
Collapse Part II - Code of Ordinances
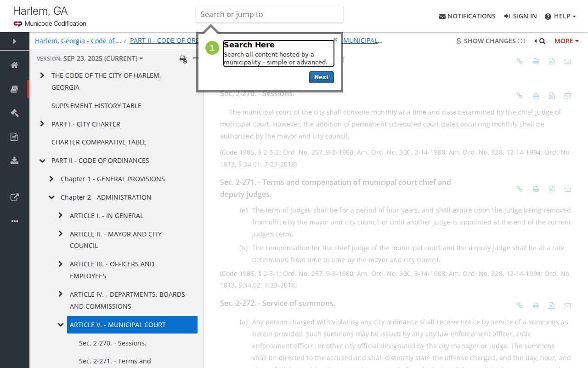click(x=42, y=161)
